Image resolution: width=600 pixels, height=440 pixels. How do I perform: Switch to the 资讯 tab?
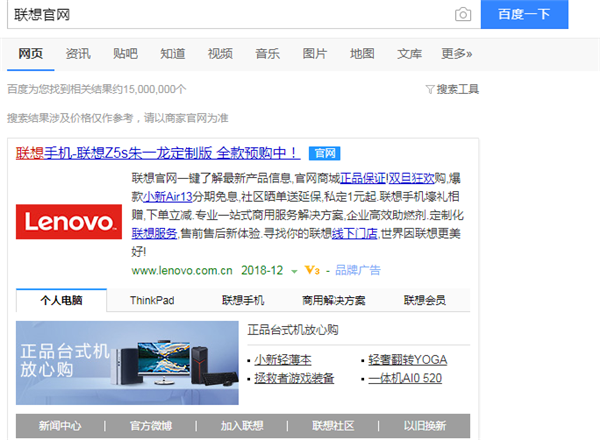(x=78, y=53)
